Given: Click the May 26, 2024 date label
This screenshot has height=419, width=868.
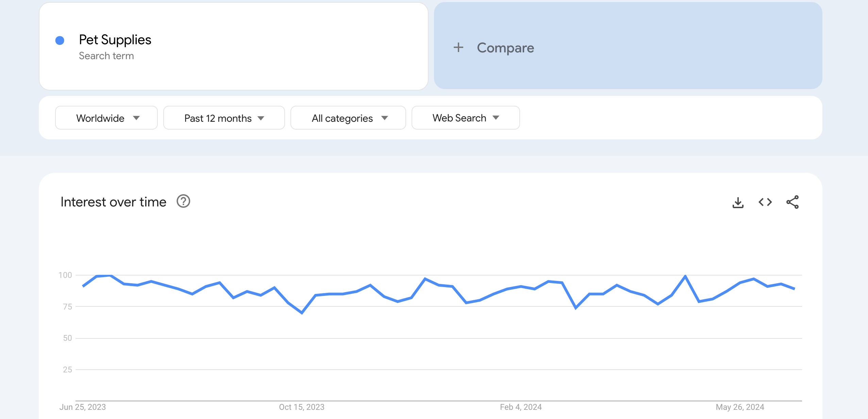Looking at the screenshot, I should pyautogui.click(x=741, y=407).
